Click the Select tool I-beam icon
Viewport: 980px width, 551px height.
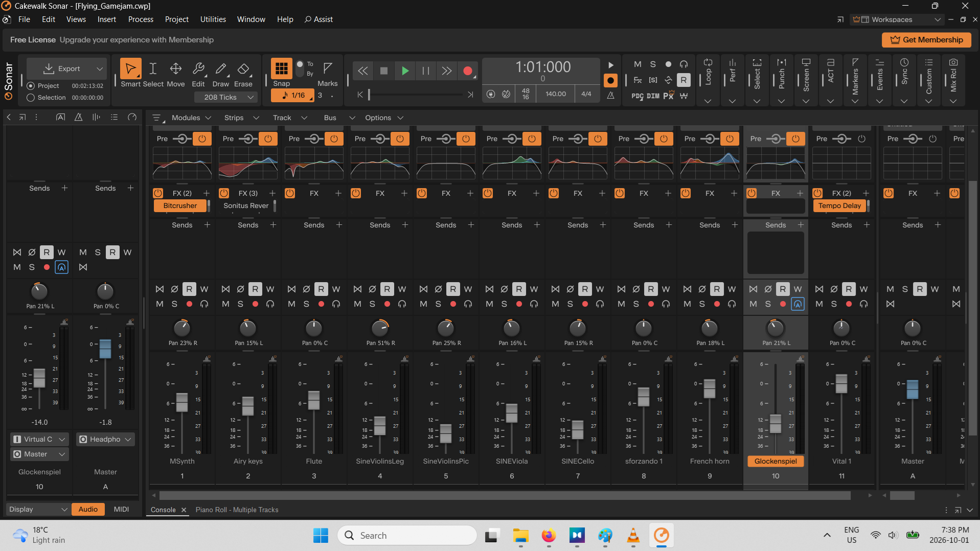[153, 69]
